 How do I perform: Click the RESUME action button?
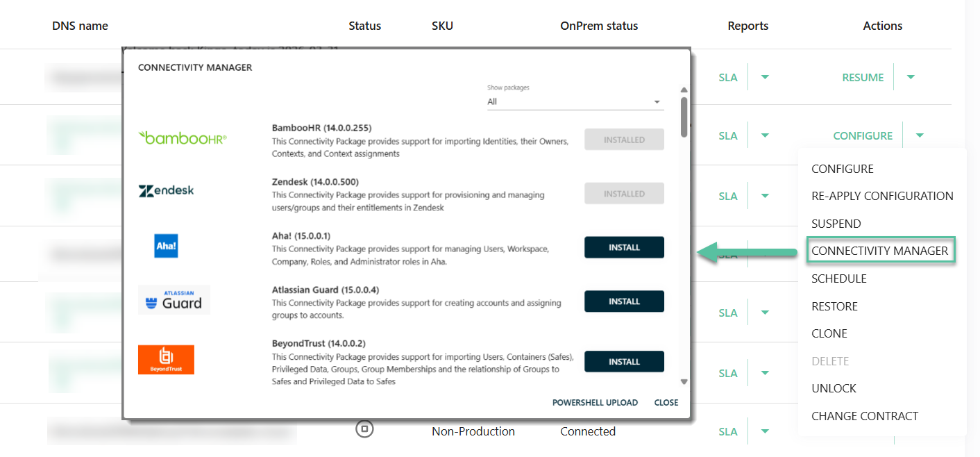pyautogui.click(x=863, y=77)
